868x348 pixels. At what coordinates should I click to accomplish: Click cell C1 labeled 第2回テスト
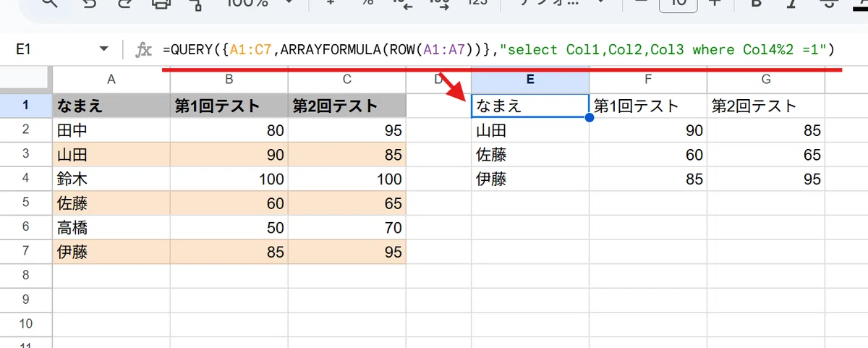coord(346,106)
